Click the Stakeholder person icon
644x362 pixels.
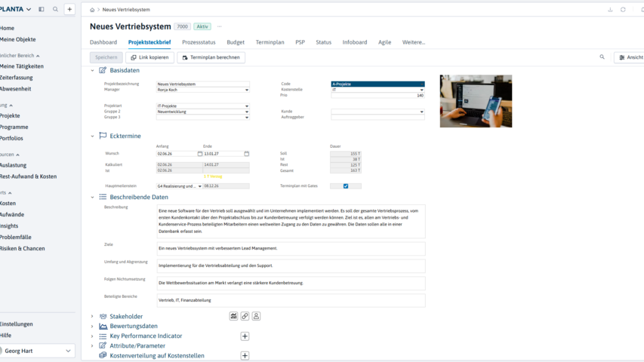coord(256,316)
